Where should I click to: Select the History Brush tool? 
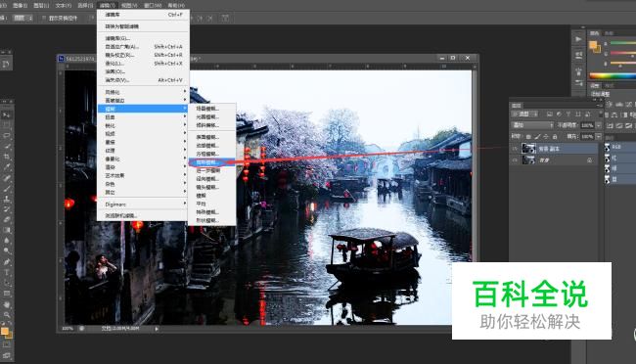click(x=7, y=209)
